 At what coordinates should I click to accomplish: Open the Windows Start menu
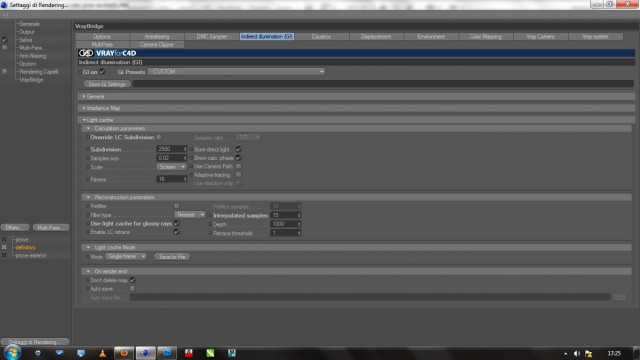coord(12,353)
